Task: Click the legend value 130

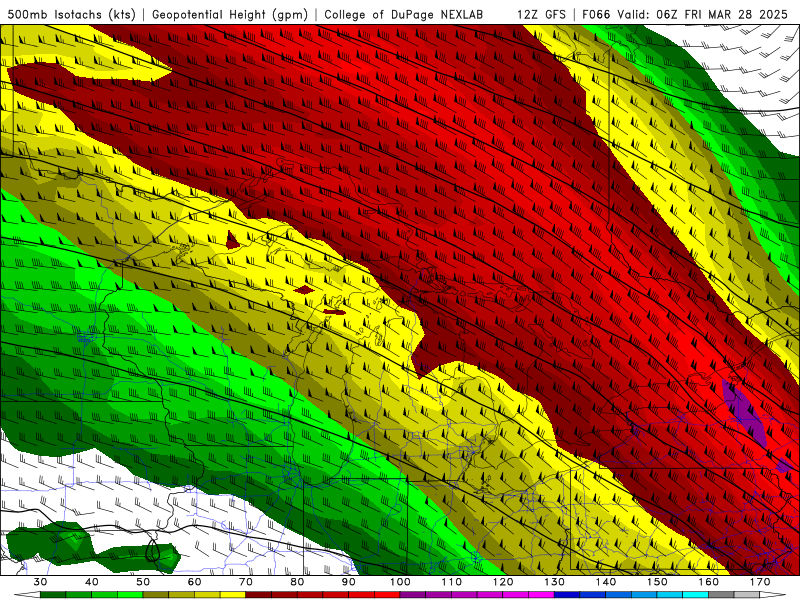Action: pos(554,582)
